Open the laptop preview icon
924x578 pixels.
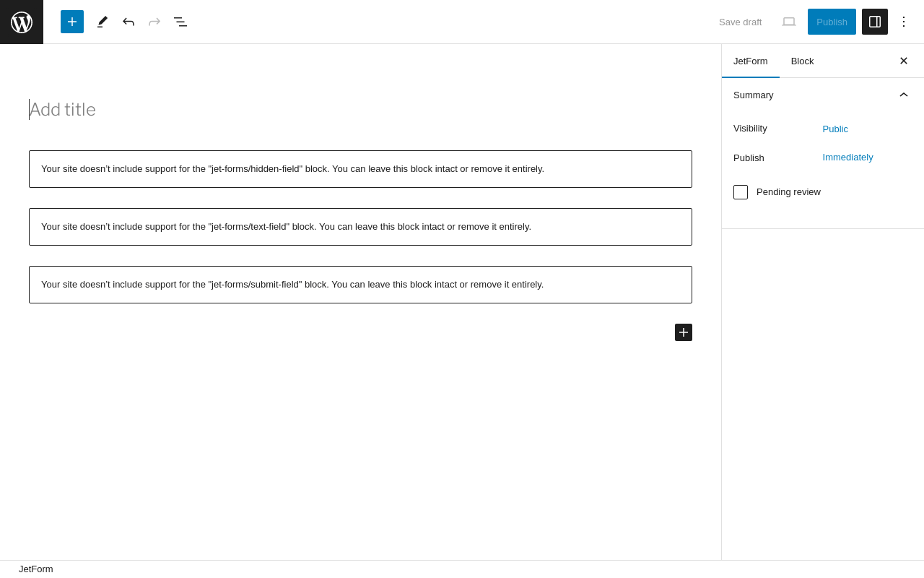[789, 22]
